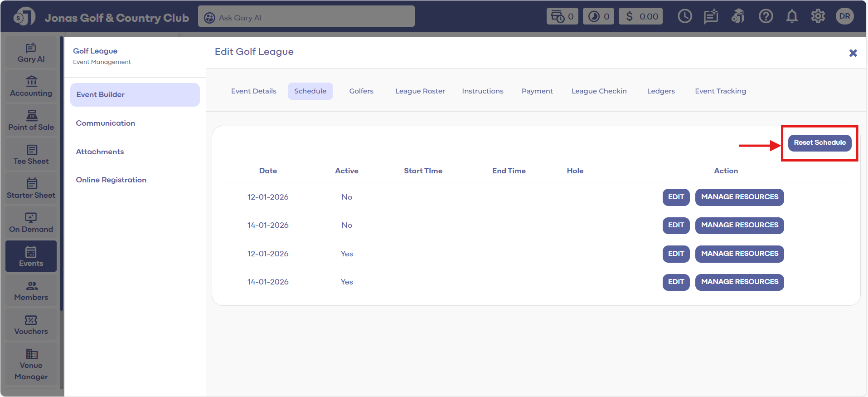Click the Ask Gary AI search field
The width and height of the screenshot is (868, 397).
306,17
